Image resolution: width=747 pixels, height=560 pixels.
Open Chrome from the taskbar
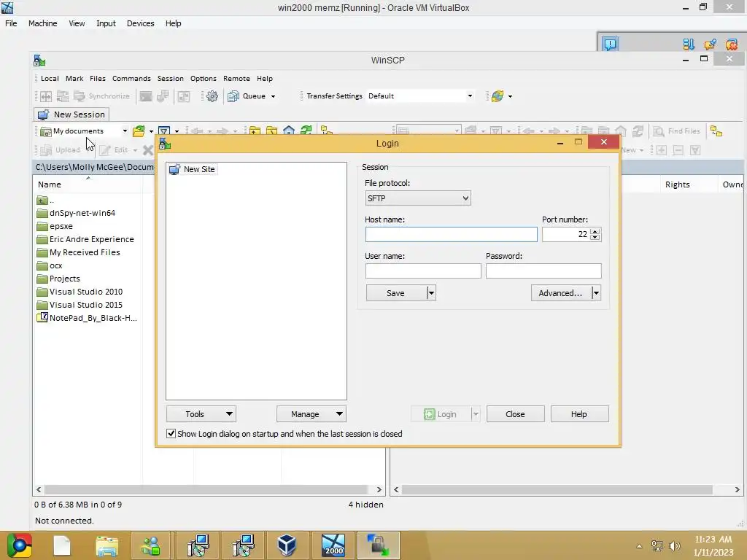tap(20, 545)
